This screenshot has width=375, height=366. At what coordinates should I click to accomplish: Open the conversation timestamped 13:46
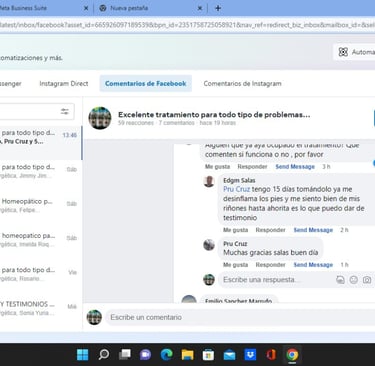point(40,143)
